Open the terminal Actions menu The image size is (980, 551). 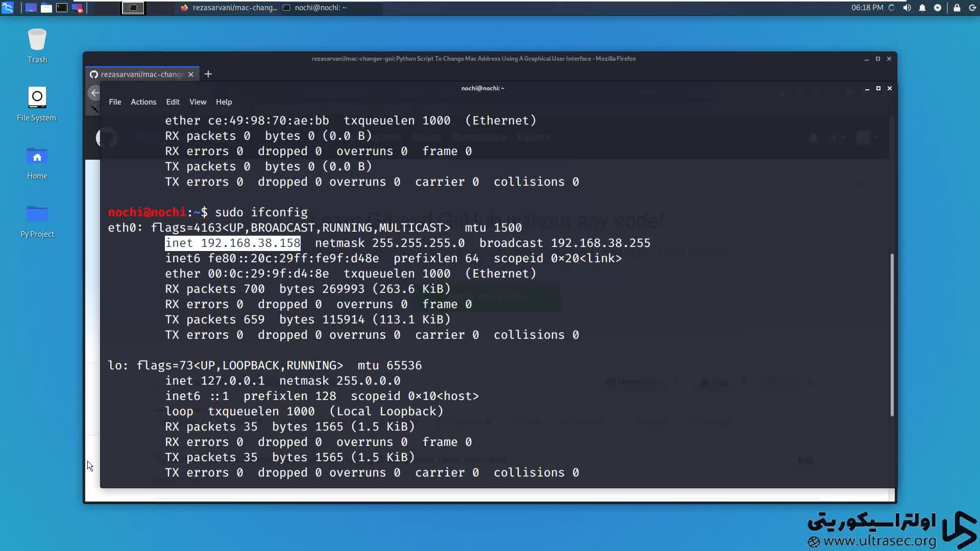click(x=143, y=102)
